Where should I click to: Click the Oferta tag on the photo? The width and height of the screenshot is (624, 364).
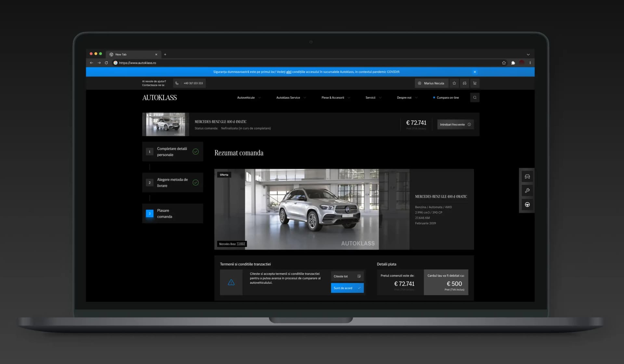coord(224,175)
